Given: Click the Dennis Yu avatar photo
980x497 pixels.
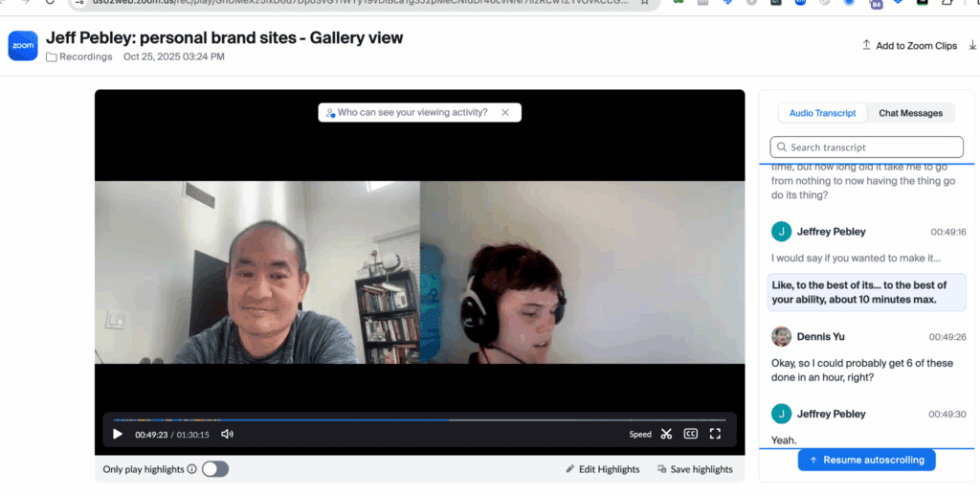Looking at the screenshot, I should [x=781, y=336].
